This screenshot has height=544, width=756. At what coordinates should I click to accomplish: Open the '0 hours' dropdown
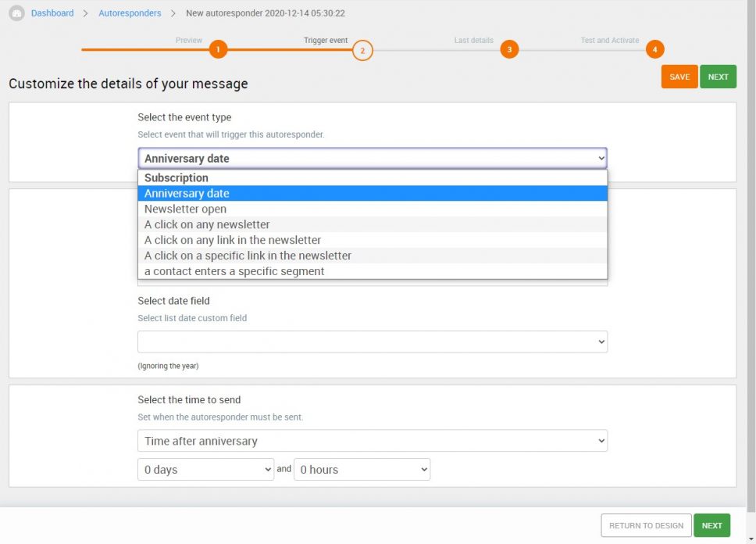tap(362, 469)
